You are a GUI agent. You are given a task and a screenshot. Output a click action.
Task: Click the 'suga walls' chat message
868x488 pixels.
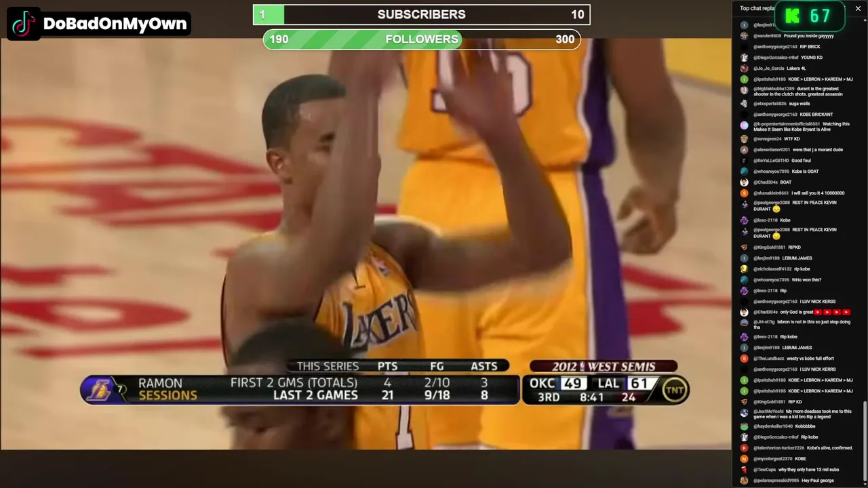[x=800, y=104]
